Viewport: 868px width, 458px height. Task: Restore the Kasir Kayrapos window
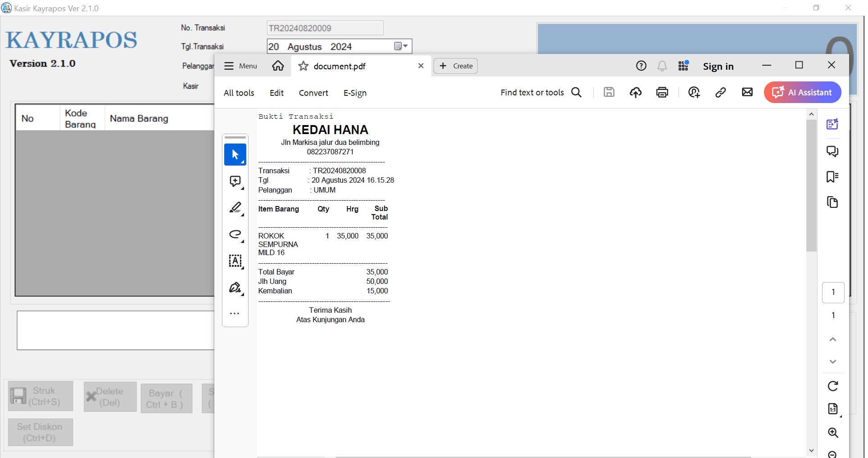(x=816, y=8)
